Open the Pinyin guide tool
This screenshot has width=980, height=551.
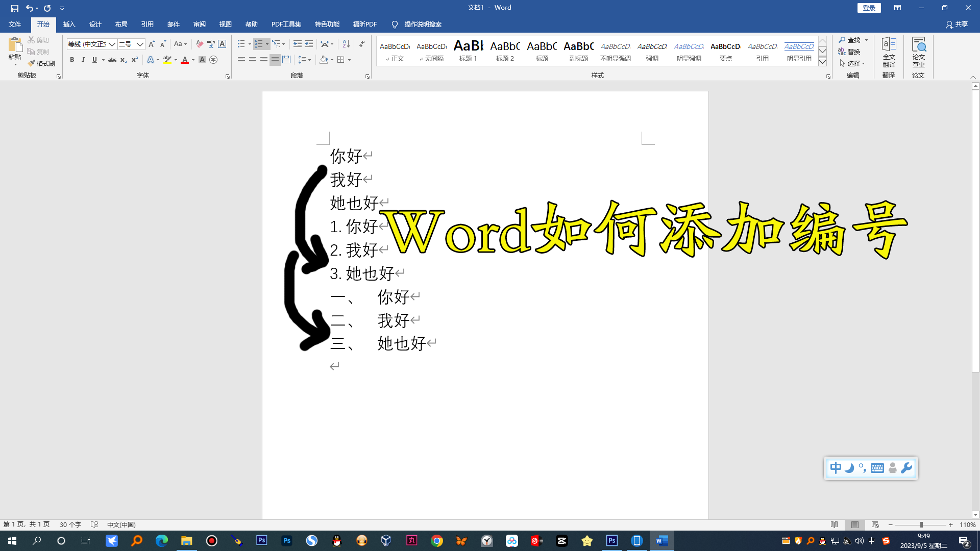click(211, 44)
